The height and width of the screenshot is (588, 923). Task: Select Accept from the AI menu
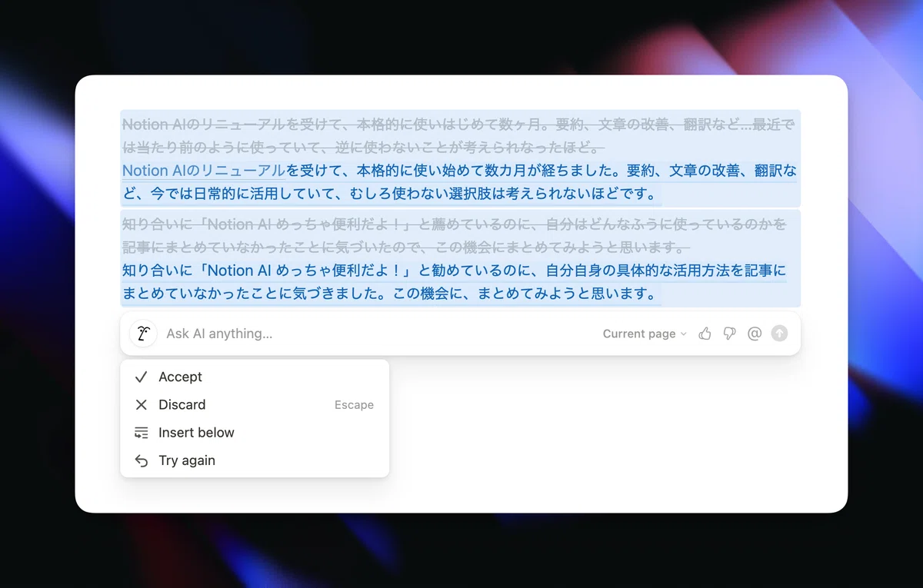point(255,377)
